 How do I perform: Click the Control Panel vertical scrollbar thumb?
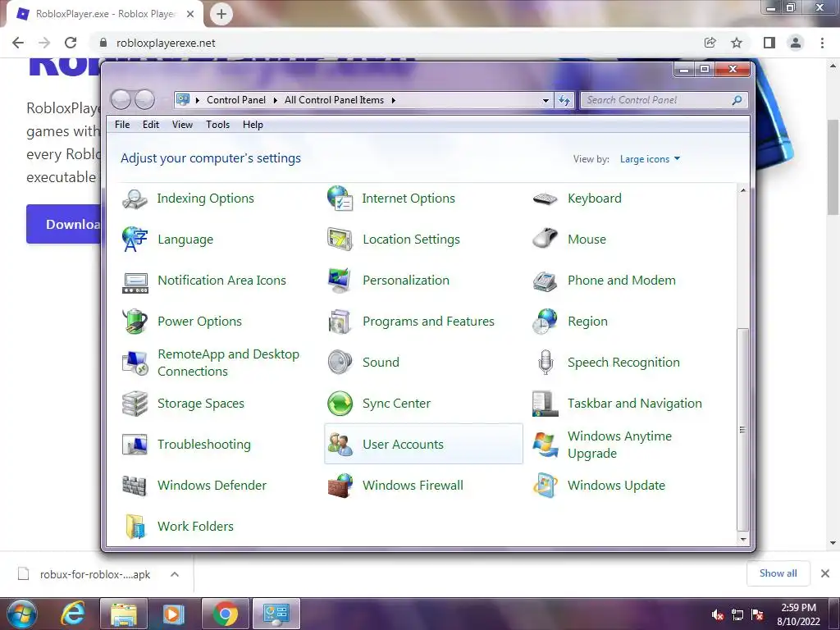[742, 429]
